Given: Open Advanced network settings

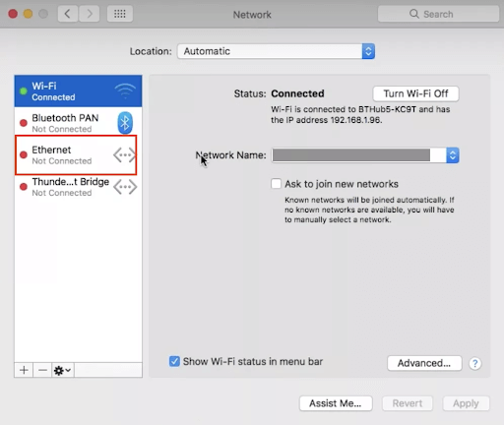Looking at the screenshot, I should (424, 363).
